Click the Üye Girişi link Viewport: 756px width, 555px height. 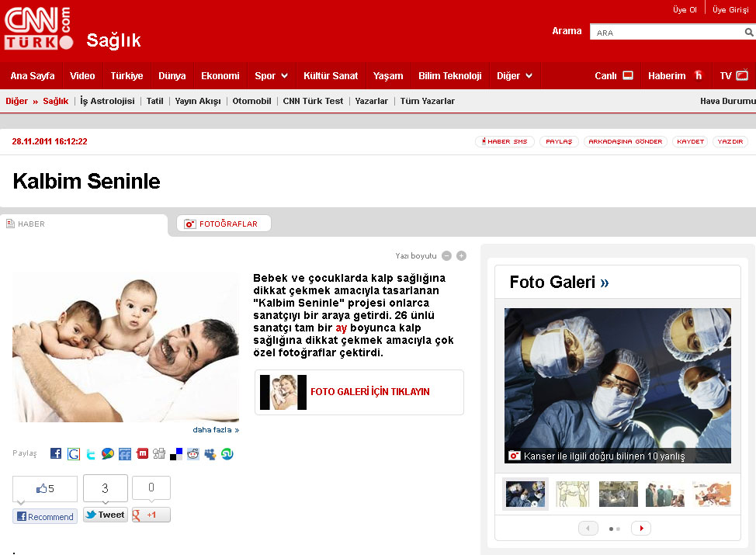[x=730, y=9]
